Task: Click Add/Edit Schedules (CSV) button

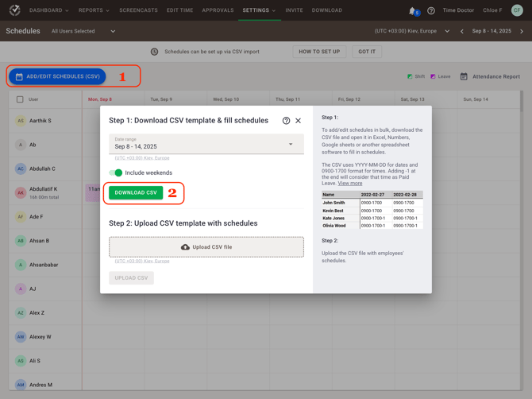Action: click(57, 76)
